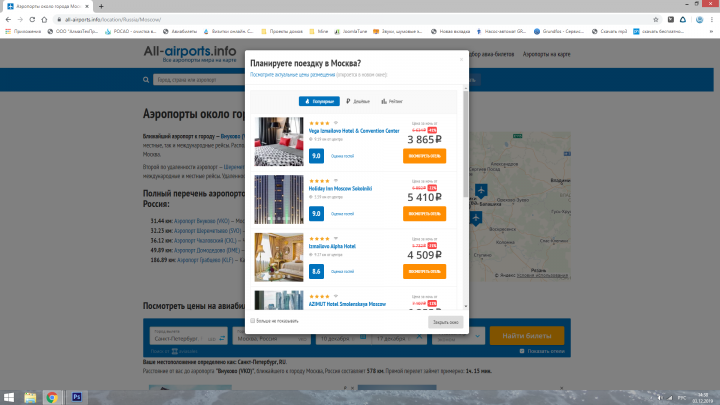Click Holiday Inn building thumbnail

pos(279,199)
